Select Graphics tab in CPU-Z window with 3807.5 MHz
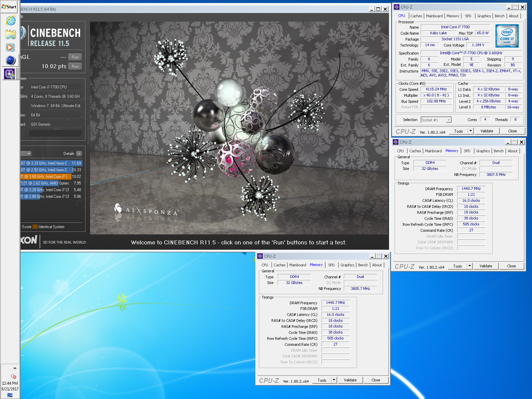 483,151
